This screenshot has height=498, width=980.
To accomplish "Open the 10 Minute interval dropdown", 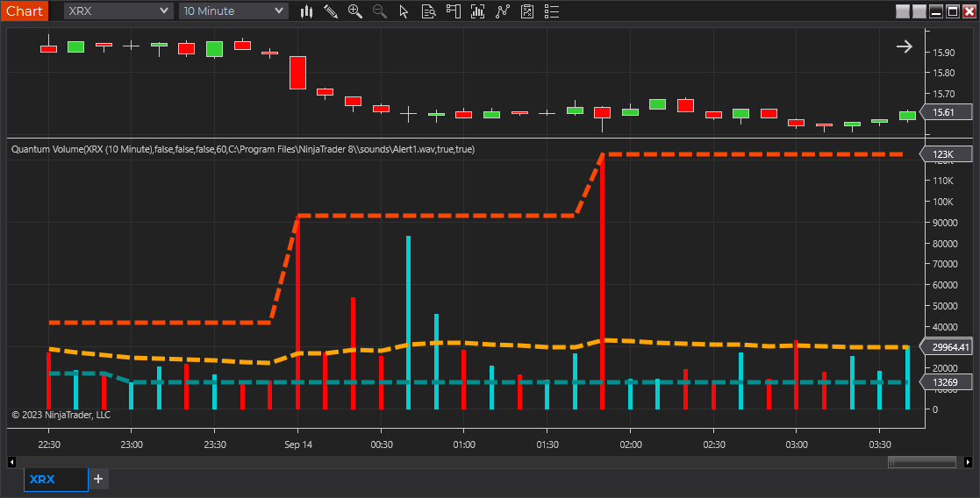I will 233,11.
